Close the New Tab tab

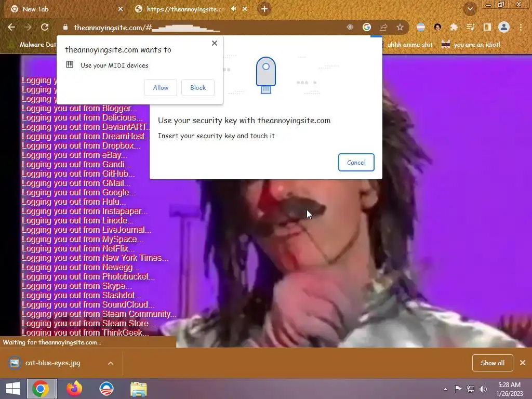121,9
